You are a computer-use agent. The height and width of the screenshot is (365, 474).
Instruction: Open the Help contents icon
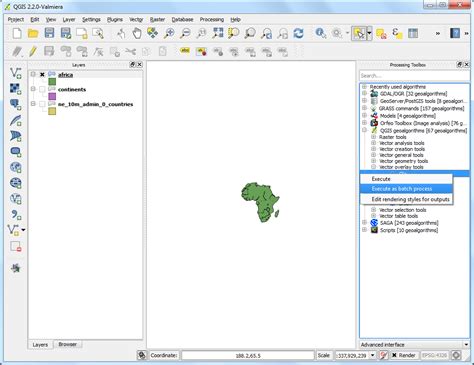(x=455, y=33)
